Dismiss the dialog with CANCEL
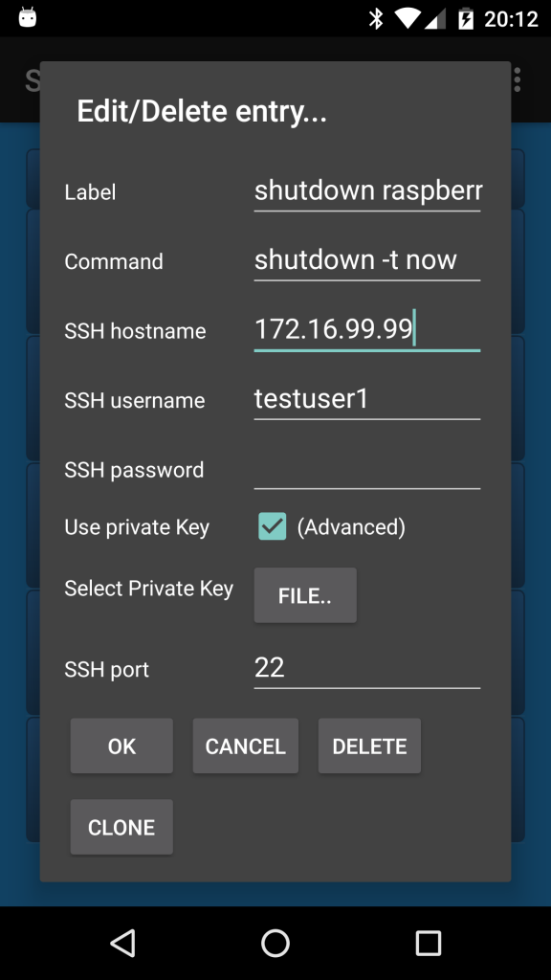The width and height of the screenshot is (551, 980). [x=245, y=746]
